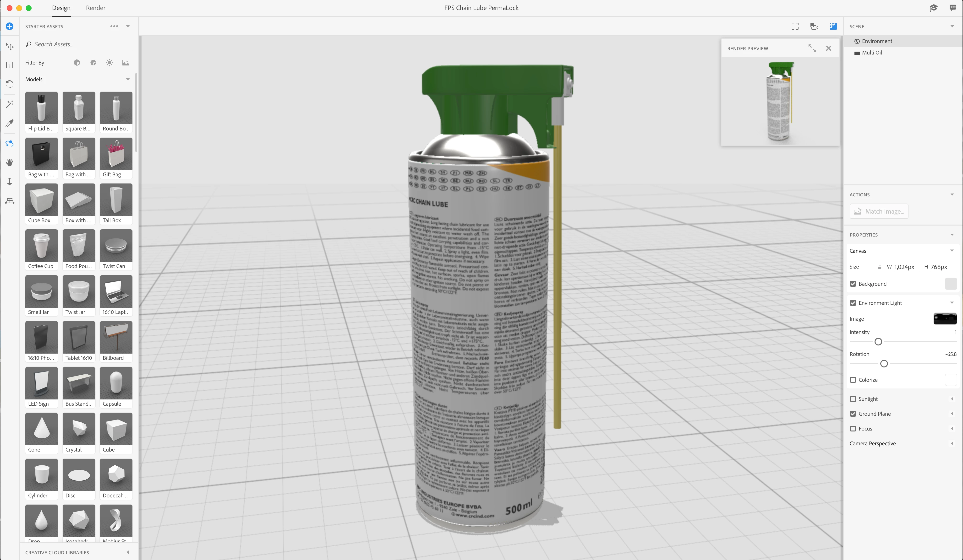
Task: Toggle render preview icon in toolbar
Action: [x=833, y=26]
